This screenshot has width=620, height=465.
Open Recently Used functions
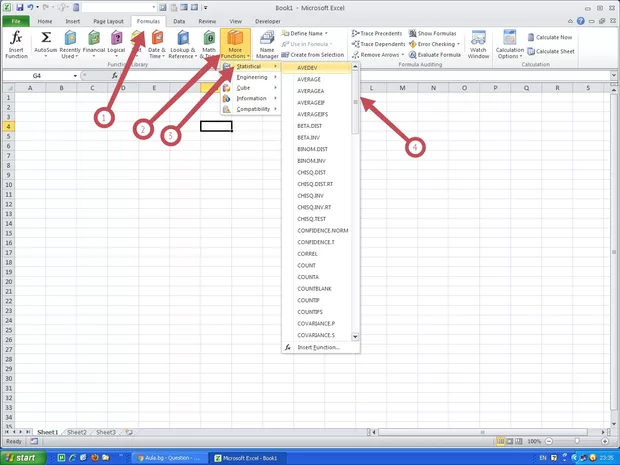tap(70, 43)
